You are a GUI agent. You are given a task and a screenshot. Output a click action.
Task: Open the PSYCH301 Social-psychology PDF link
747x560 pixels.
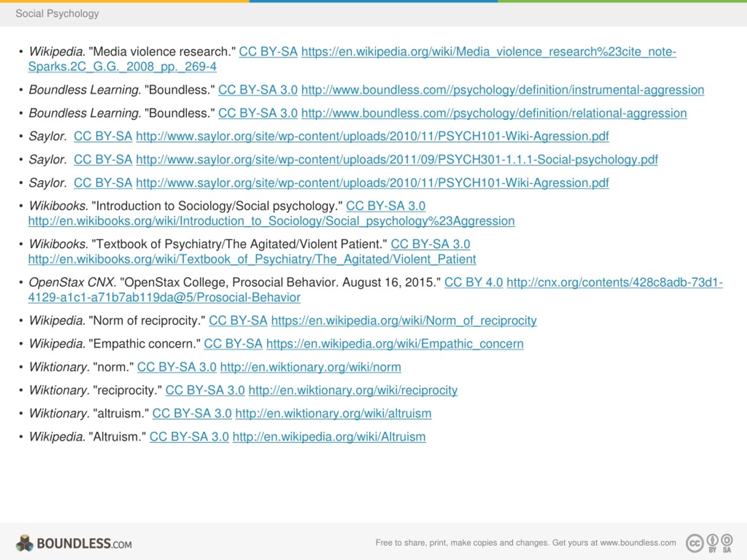point(397,160)
